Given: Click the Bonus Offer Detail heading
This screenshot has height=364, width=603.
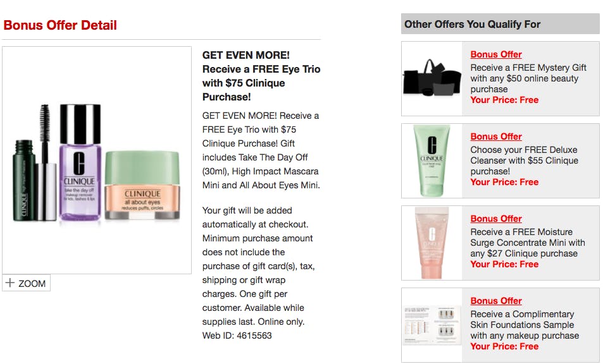Looking at the screenshot, I should tap(60, 25).
